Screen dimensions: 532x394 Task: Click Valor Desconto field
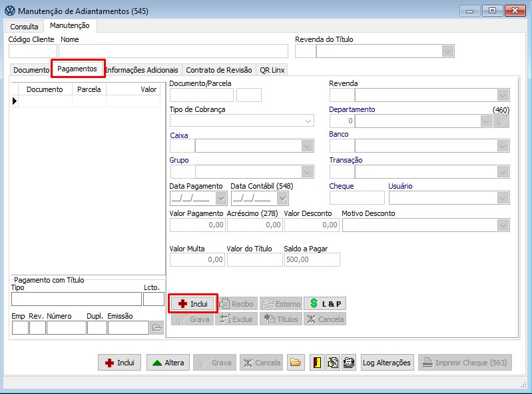[312, 225]
